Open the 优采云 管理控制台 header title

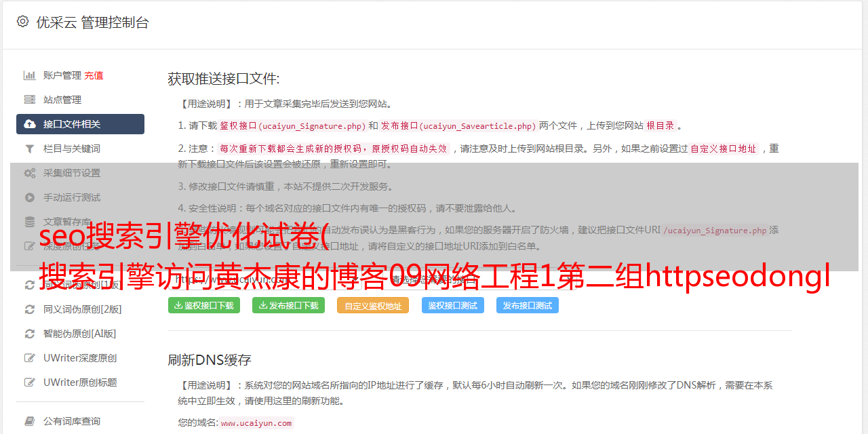[92, 22]
